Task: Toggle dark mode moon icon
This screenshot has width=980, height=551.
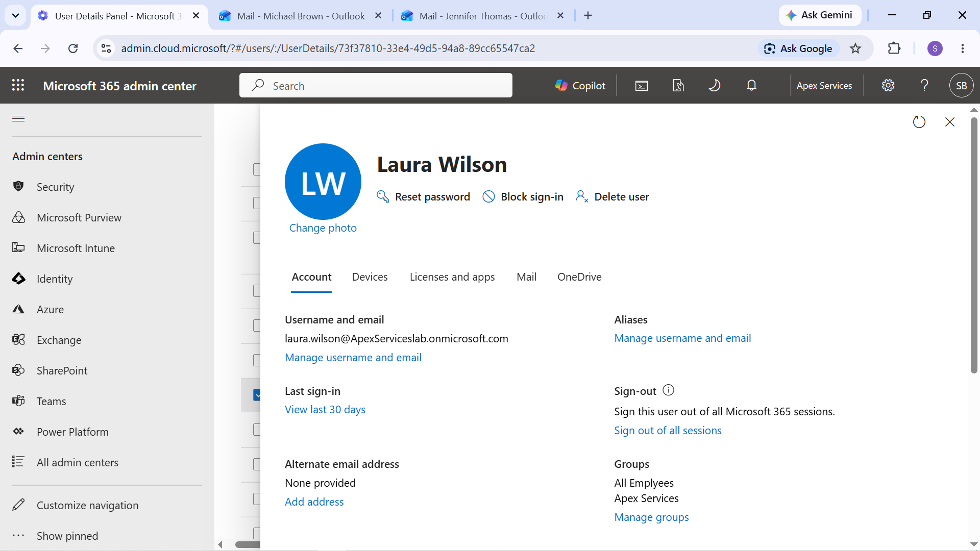Action: (715, 86)
